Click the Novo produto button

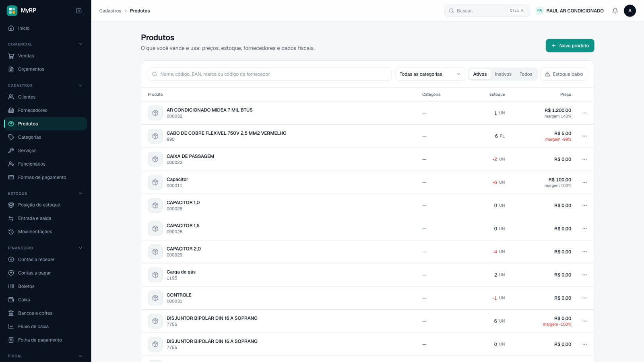pos(570,46)
